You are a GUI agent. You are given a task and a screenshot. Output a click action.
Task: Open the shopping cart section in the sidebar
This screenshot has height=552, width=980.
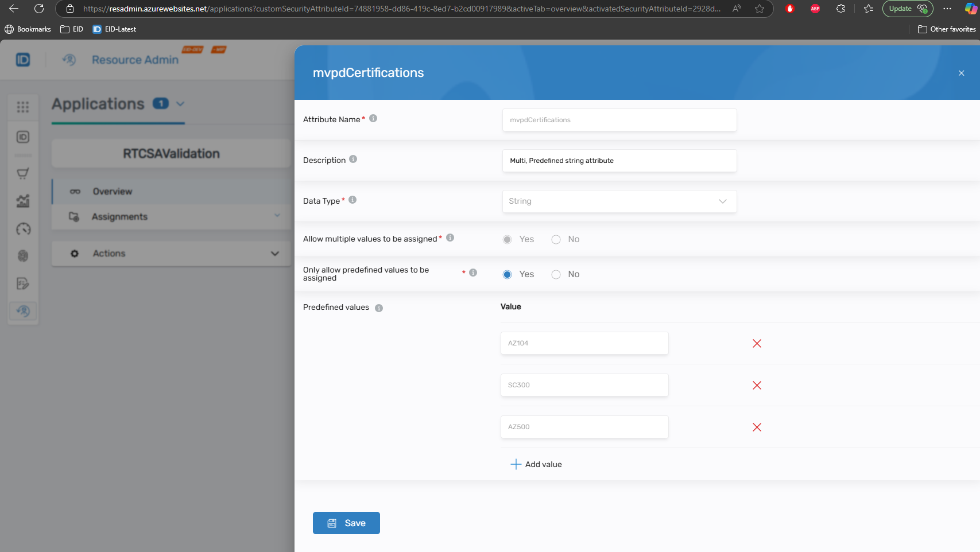tap(23, 173)
